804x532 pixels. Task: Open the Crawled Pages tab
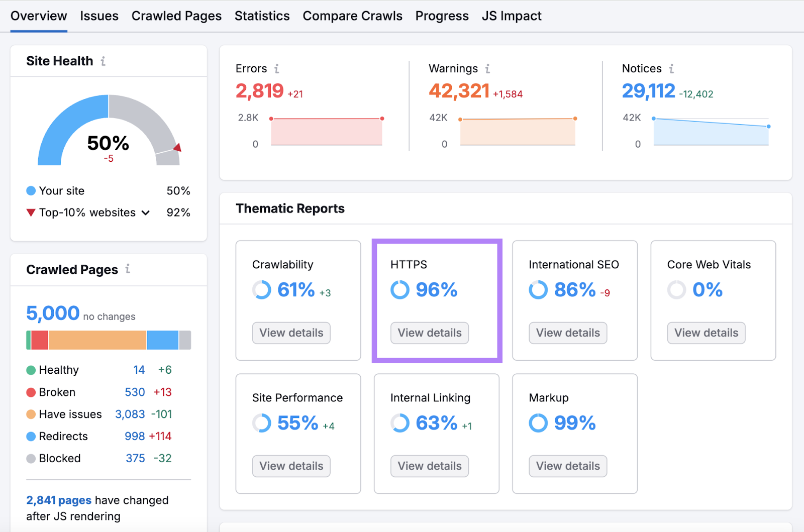coord(176,16)
